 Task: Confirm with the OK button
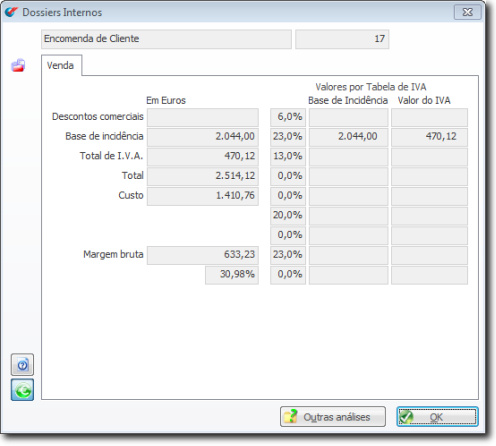coord(437,416)
